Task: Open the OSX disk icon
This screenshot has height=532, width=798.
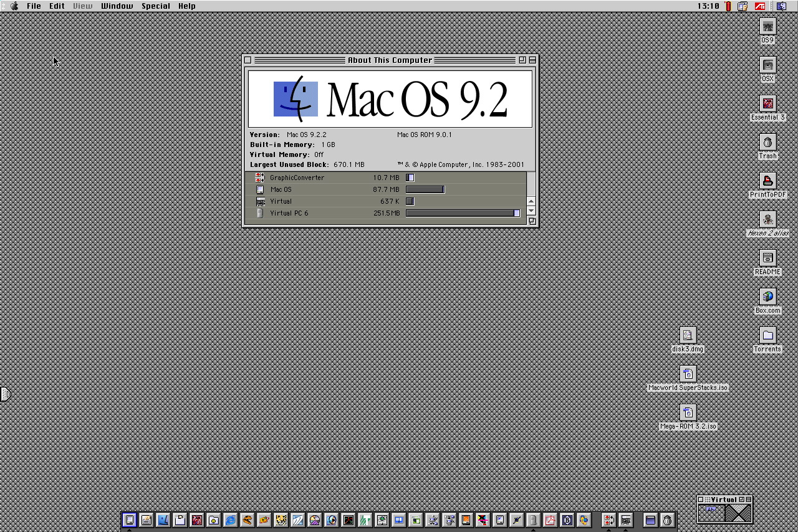Action: point(767,65)
